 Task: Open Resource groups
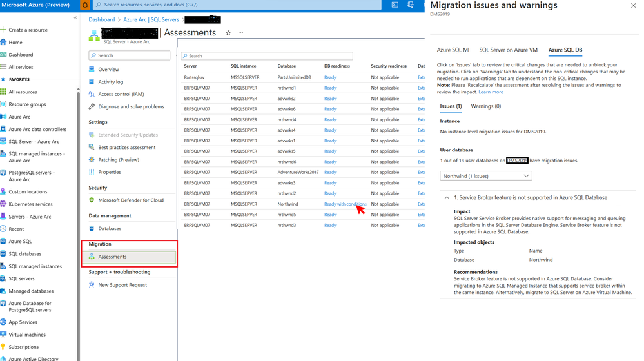[x=27, y=104]
